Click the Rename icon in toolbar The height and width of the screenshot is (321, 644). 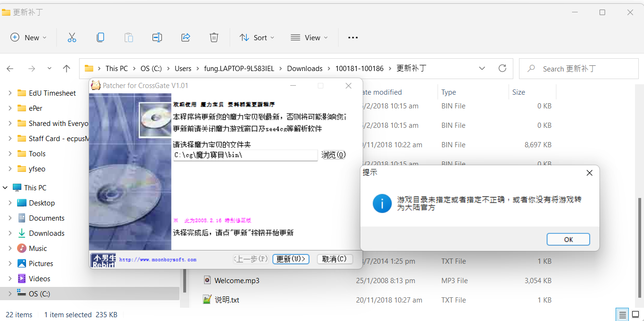point(157,37)
